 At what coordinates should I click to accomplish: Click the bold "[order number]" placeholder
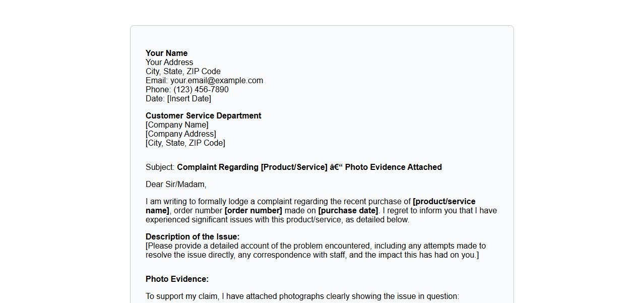(253, 211)
